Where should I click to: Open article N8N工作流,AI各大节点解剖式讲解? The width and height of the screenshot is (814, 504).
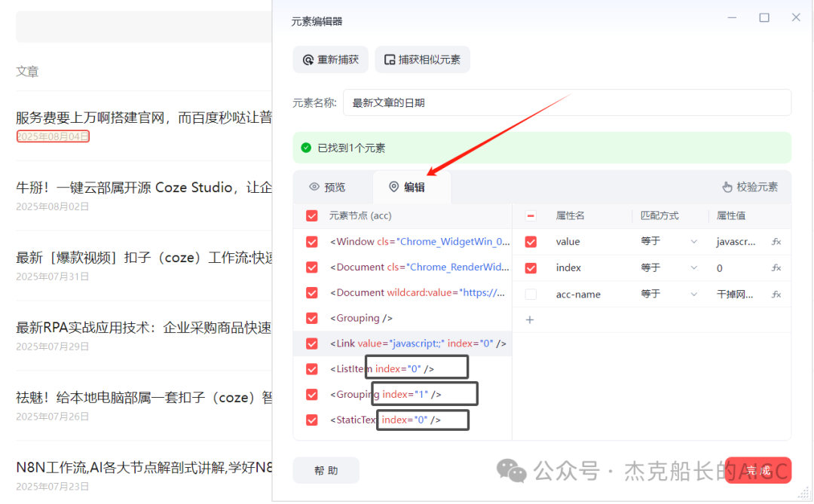tap(144, 468)
